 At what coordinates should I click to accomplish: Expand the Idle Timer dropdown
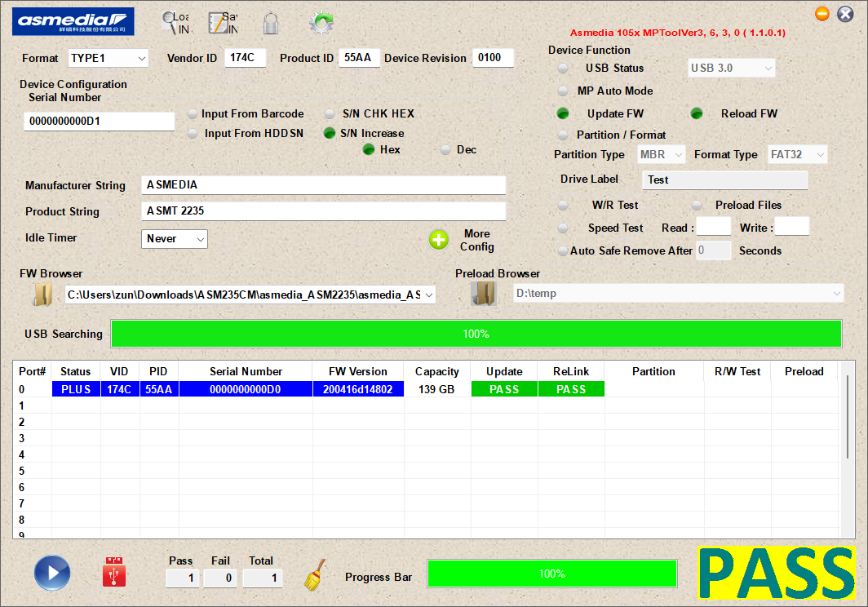175,239
